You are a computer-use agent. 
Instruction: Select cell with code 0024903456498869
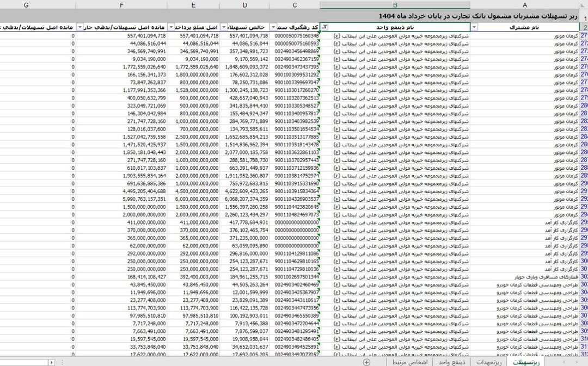(295, 51)
